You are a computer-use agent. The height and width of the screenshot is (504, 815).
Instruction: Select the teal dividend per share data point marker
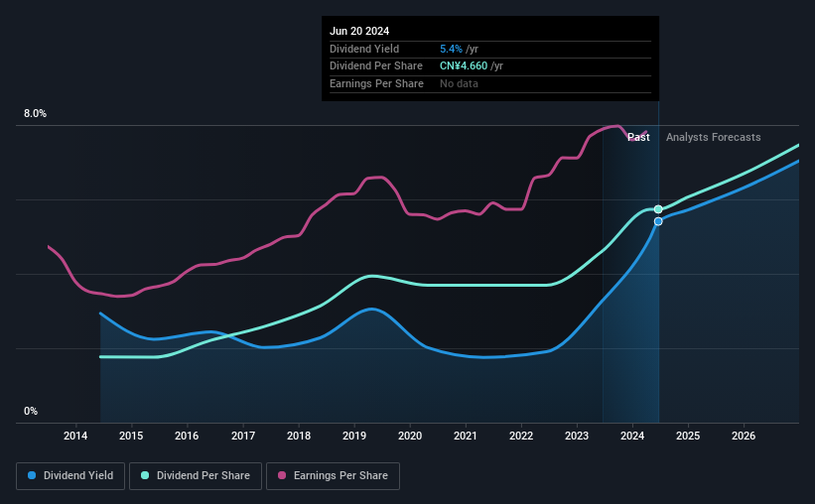pos(658,209)
